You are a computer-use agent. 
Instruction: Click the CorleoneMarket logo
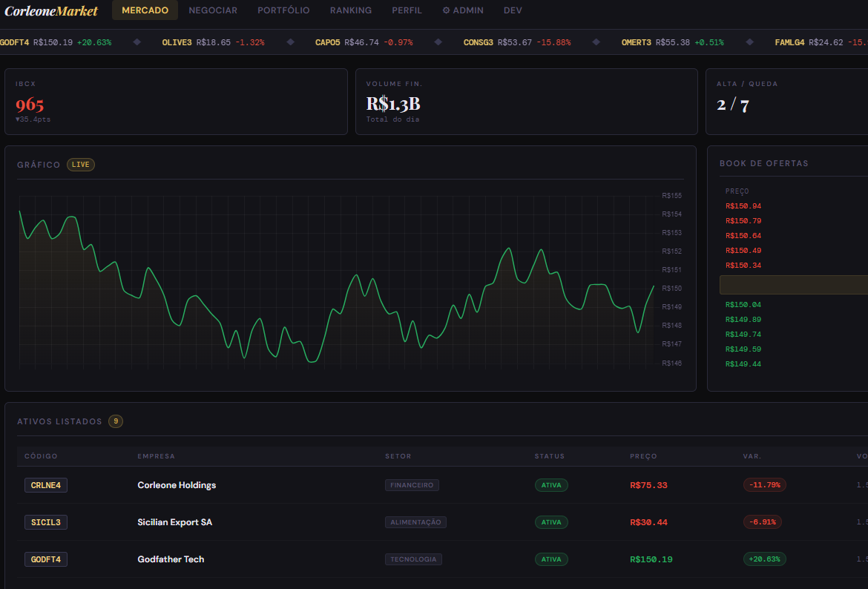[x=51, y=10]
